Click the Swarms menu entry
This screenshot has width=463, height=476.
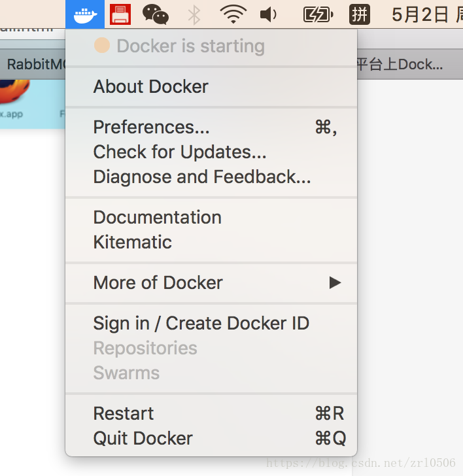(x=211, y=373)
